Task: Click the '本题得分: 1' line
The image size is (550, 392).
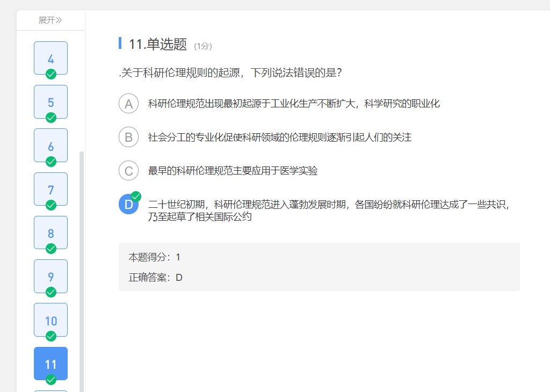Action: click(x=155, y=257)
